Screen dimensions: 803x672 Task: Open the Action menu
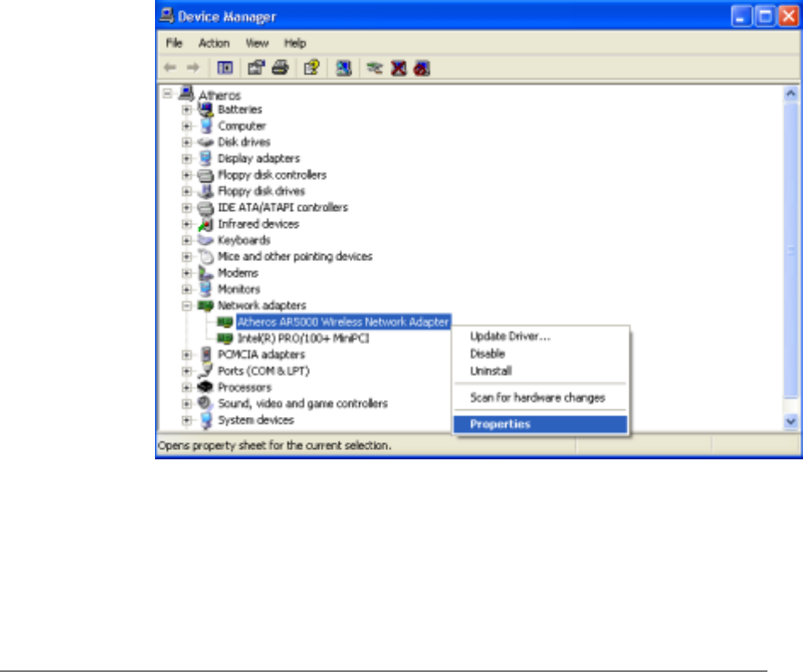click(x=214, y=43)
